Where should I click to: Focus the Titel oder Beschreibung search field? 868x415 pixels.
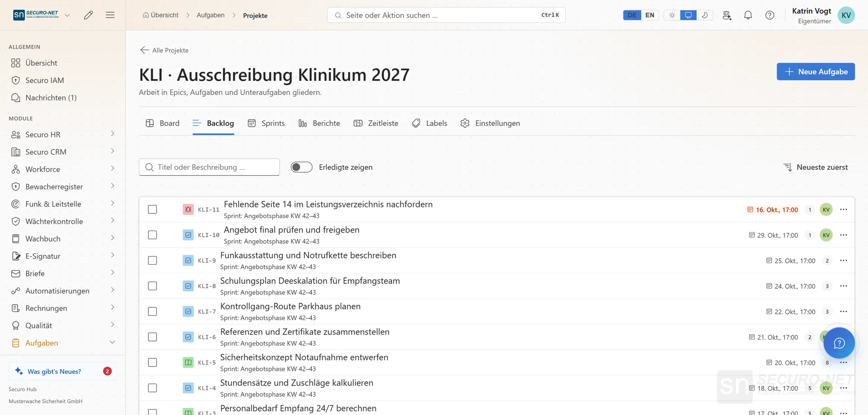pyautogui.click(x=209, y=167)
